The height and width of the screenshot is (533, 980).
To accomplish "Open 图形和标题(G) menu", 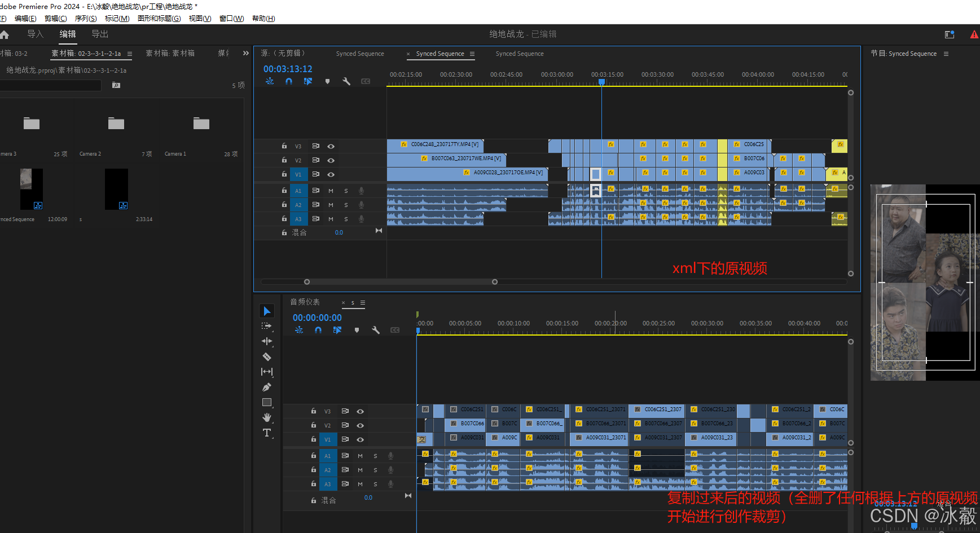I will tap(159, 19).
